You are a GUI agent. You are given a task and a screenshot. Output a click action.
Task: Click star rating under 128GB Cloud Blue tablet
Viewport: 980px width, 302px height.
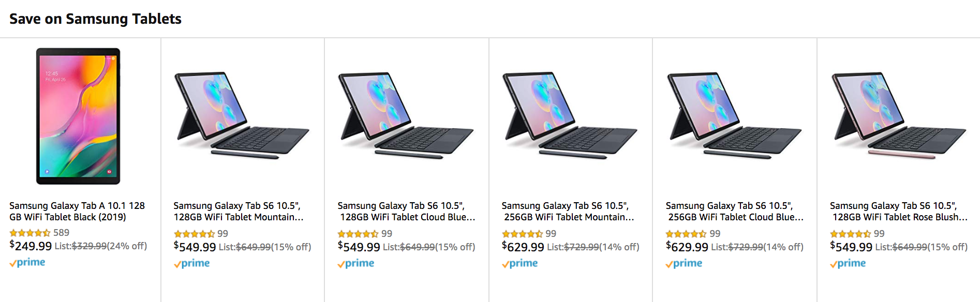358,234
